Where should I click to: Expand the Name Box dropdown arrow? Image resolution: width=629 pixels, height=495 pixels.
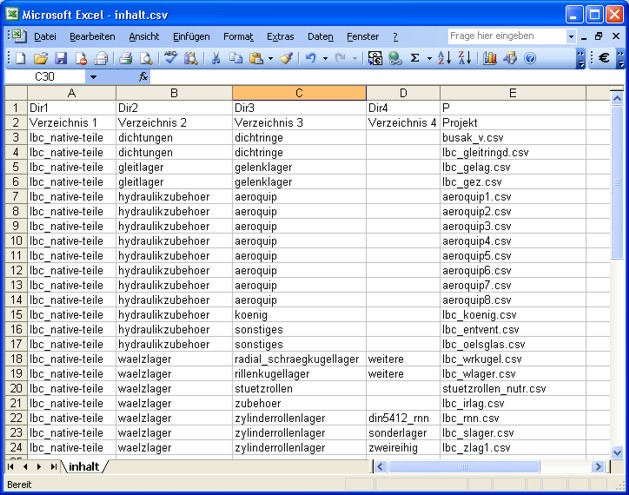tap(93, 77)
